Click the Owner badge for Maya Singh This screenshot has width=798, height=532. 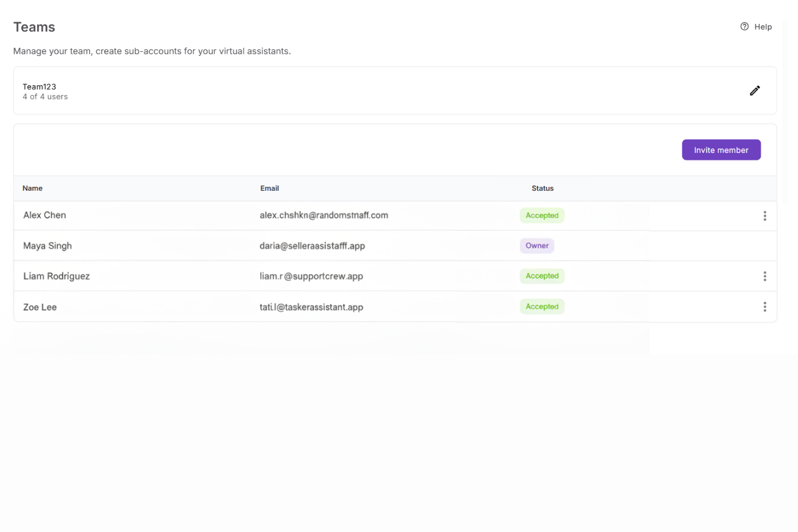[x=537, y=245]
